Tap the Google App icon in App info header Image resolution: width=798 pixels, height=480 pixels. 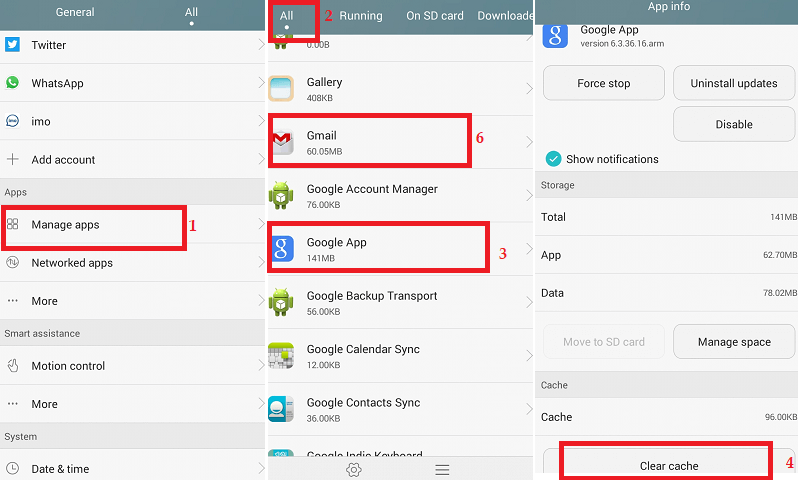555,36
